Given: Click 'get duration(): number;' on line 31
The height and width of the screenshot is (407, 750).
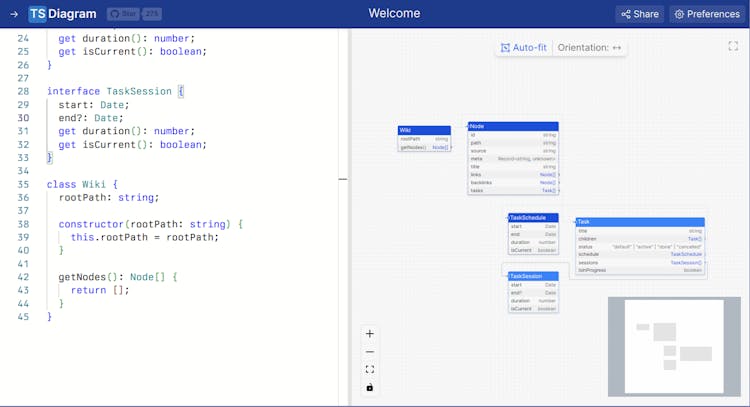Looking at the screenshot, I should [x=127, y=131].
